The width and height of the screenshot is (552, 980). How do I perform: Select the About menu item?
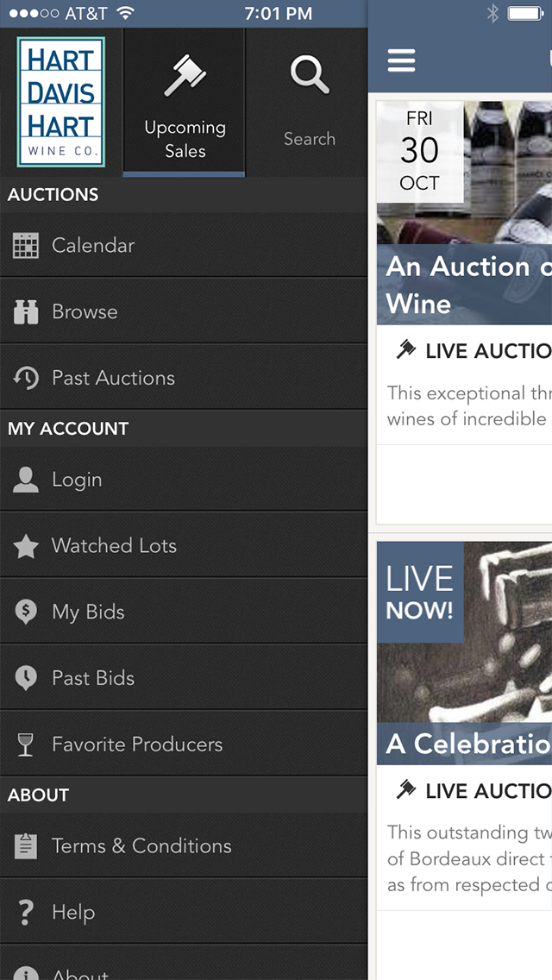click(x=80, y=971)
